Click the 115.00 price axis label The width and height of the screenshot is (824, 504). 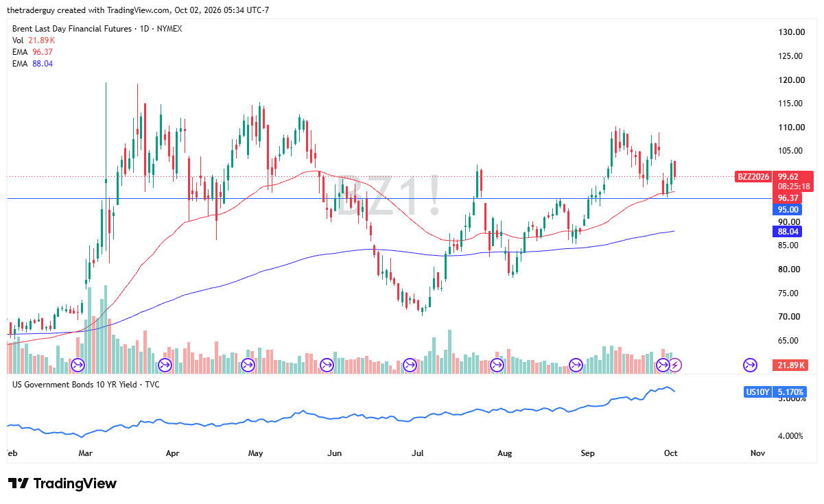pos(791,104)
